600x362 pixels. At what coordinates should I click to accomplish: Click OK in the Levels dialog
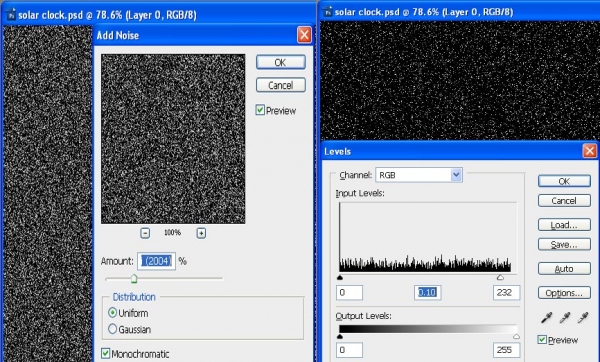(564, 181)
